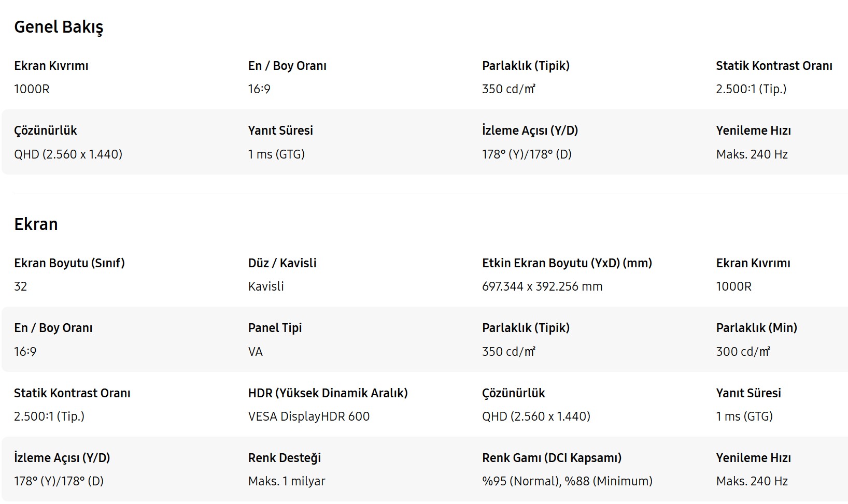The image size is (848, 504).
Task: Select the Maks. 1 milyar value
Action: pos(287,481)
